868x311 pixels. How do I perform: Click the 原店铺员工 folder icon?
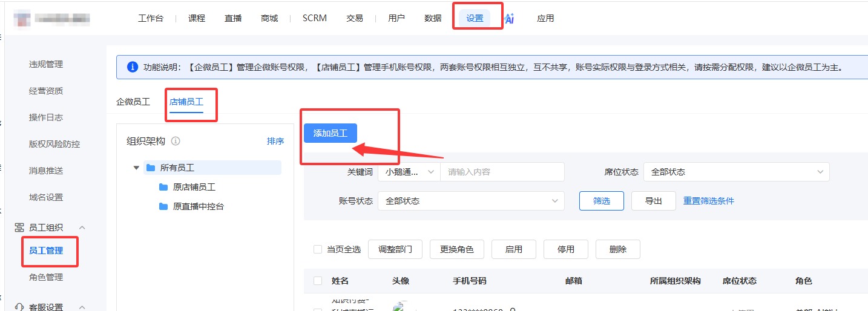coord(163,187)
